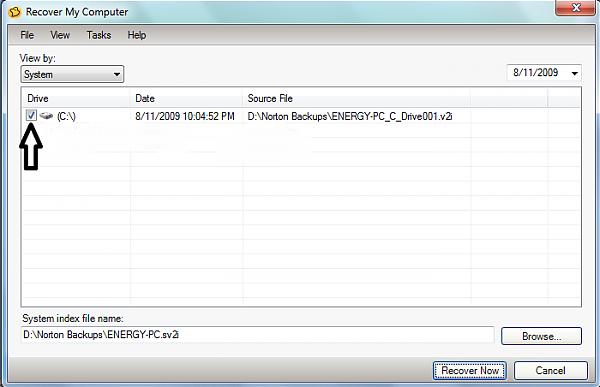Viewport: 600px width, 387px height.
Task: Open the Tasks menu
Action: [x=99, y=35]
